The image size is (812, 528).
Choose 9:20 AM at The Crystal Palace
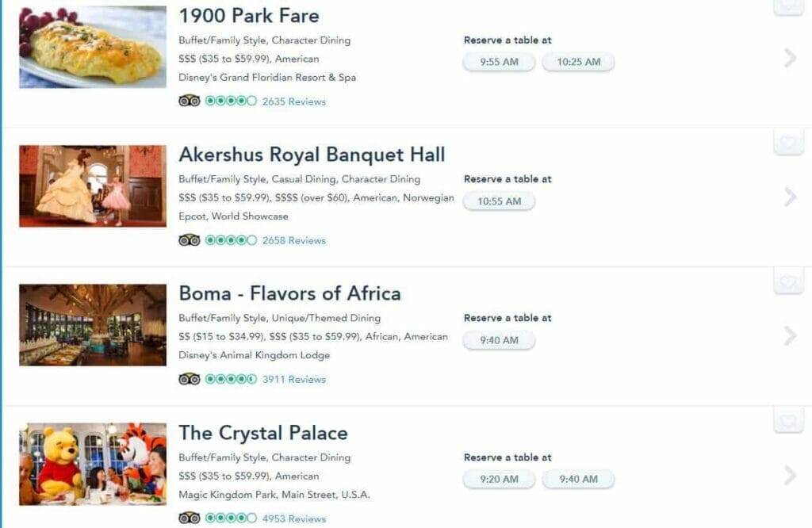(x=499, y=480)
